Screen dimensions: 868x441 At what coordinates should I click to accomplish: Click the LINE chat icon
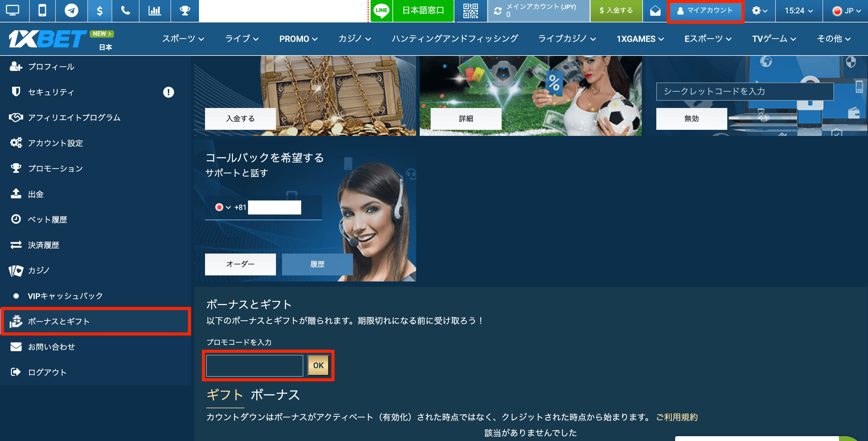coord(382,10)
